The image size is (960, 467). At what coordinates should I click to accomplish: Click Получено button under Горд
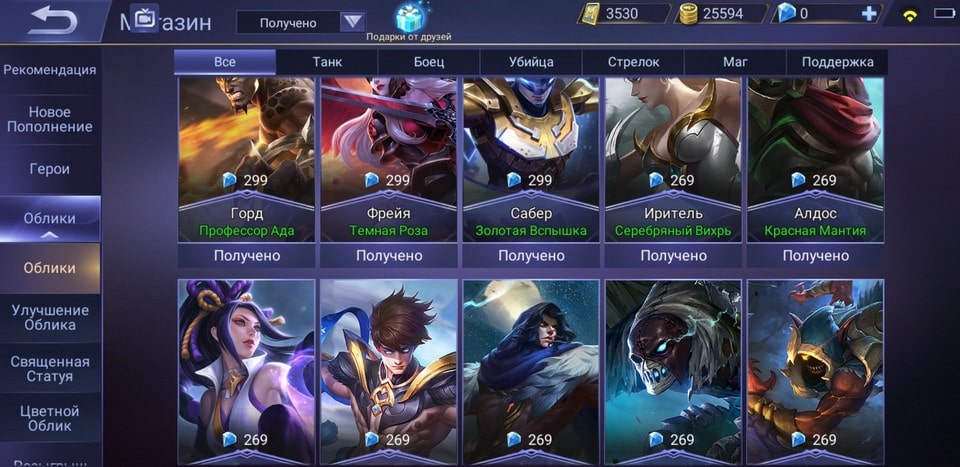[247, 256]
